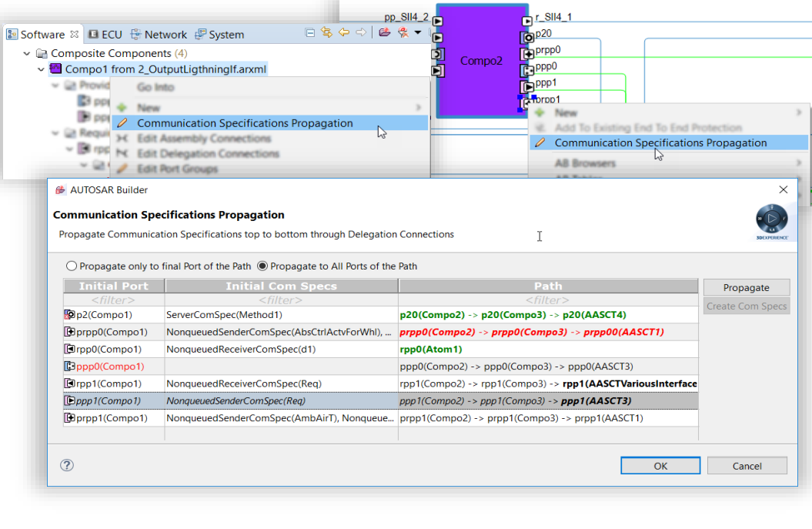812x529 pixels.
Task: Click the Propagate button
Action: pos(747,287)
